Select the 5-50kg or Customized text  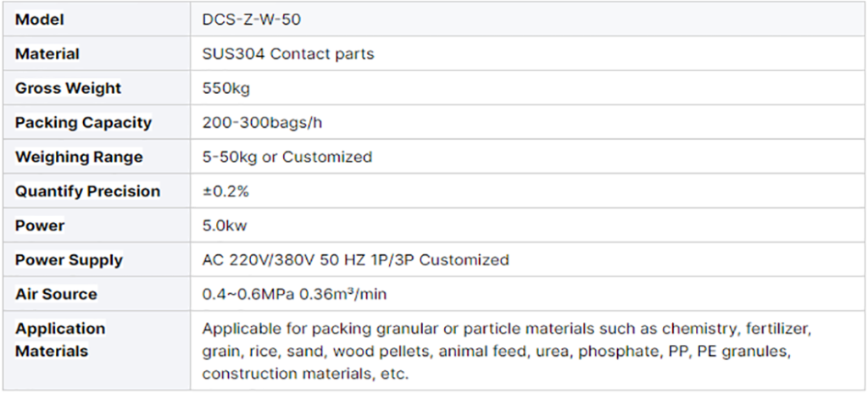pyautogui.click(x=287, y=157)
